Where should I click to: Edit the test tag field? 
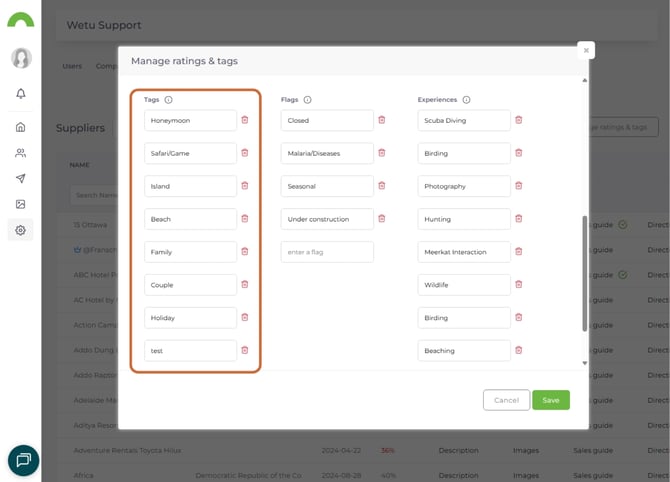[x=190, y=351]
